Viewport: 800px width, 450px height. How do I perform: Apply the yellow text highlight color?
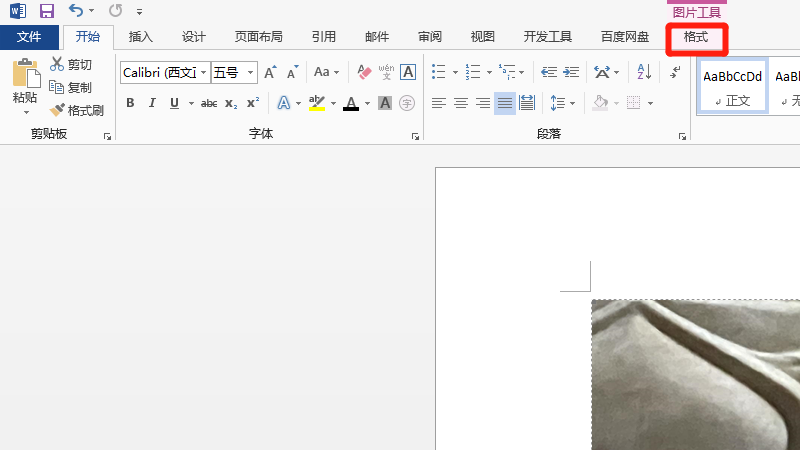316,103
